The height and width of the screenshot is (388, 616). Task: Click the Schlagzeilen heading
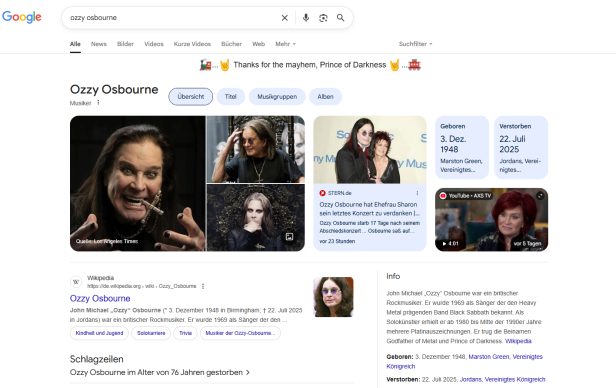(x=97, y=359)
